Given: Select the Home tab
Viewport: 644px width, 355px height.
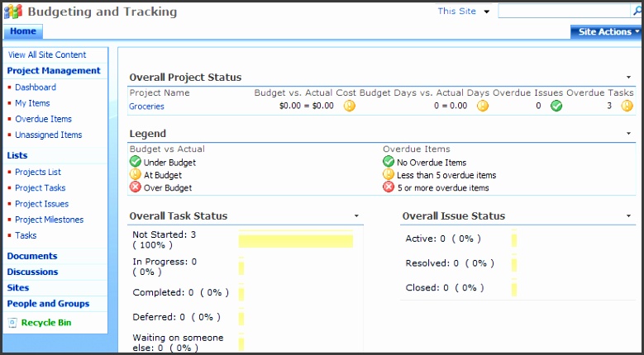Looking at the screenshot, I should click(x=23, y=31).
